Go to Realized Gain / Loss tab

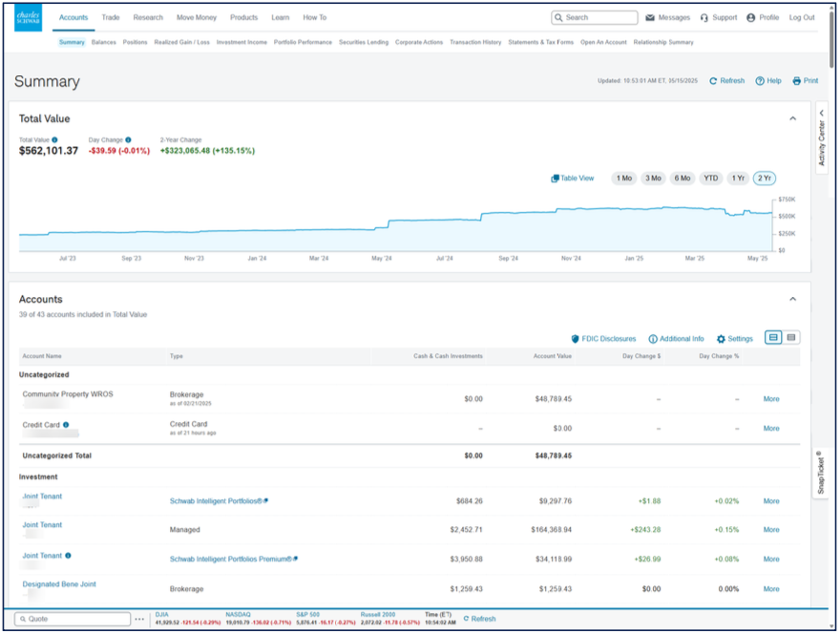(x=181, y=42)
